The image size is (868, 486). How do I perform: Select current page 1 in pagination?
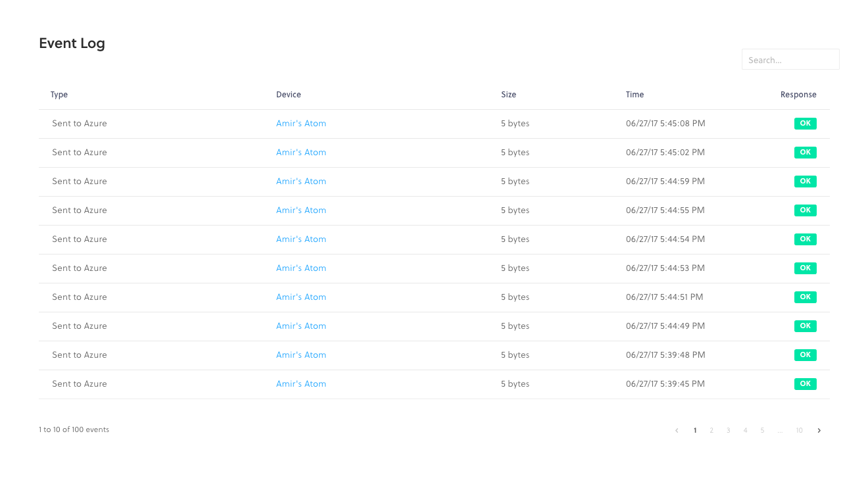(x=695, y=431)
